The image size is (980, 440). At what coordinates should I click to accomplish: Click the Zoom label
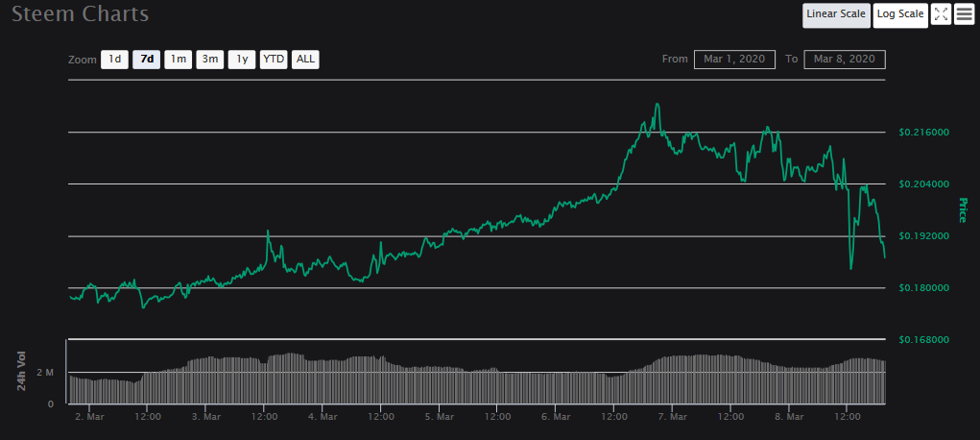click(x=83, y=61)
